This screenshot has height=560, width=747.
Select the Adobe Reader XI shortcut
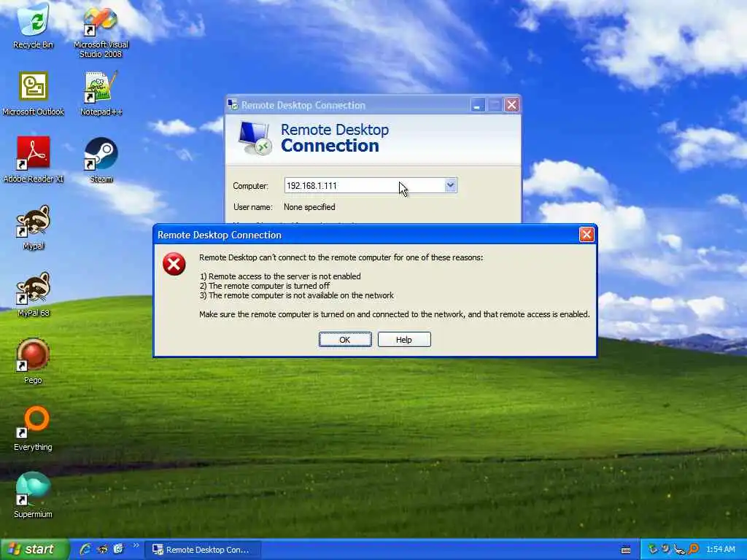click(33, 160)
